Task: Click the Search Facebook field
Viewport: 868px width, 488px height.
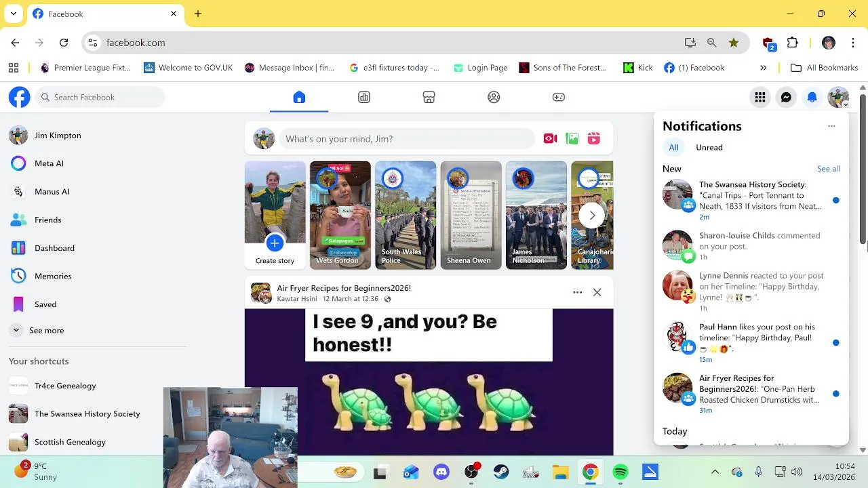Action: (100, 98)
